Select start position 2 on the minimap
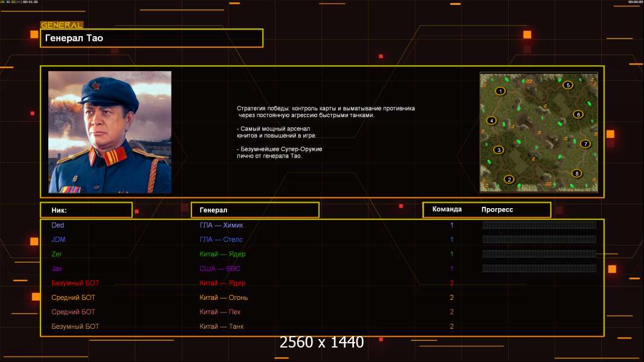 point(509,179)
